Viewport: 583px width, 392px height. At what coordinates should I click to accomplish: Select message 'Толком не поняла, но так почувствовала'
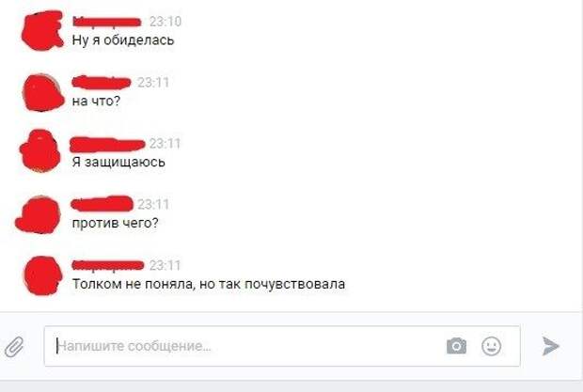coord(209,284)
